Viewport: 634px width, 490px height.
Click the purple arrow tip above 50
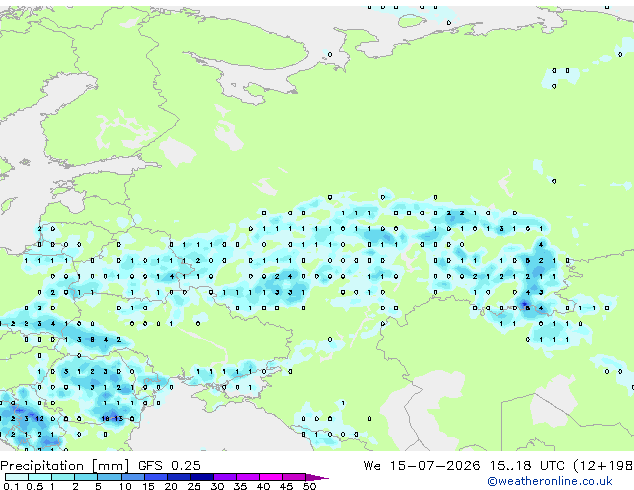317,477
